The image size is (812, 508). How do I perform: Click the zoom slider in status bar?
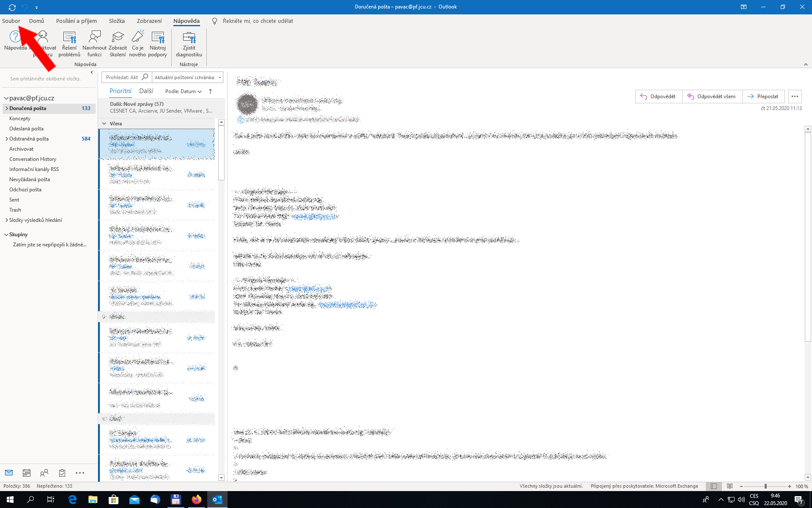pos(765,486)
